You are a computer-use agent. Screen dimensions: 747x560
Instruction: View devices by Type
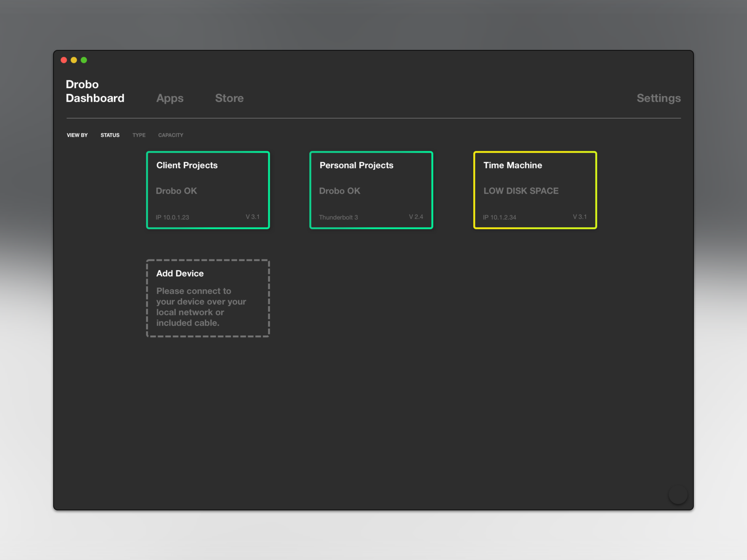tap(139, 135)
